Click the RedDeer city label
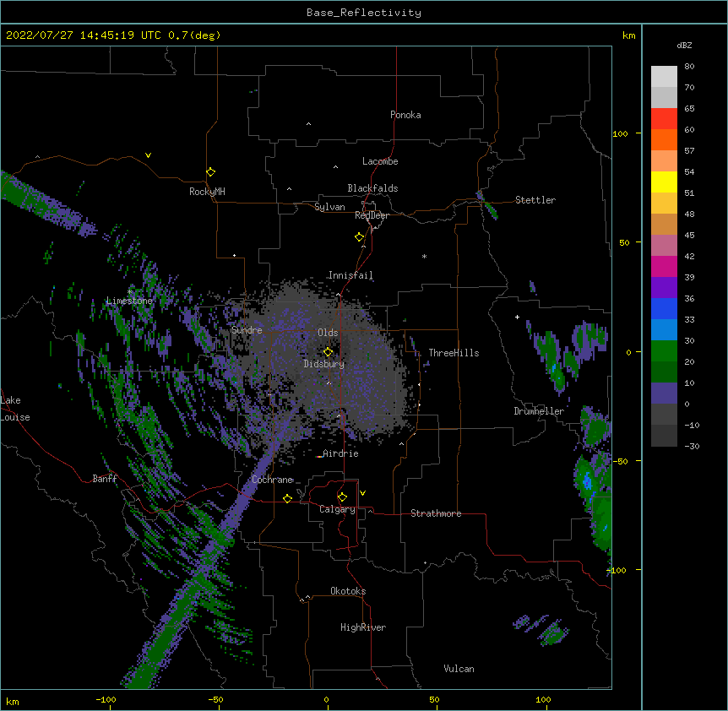Screen dimensions: 728x711 pyautogui.click(x=372, y=215)
